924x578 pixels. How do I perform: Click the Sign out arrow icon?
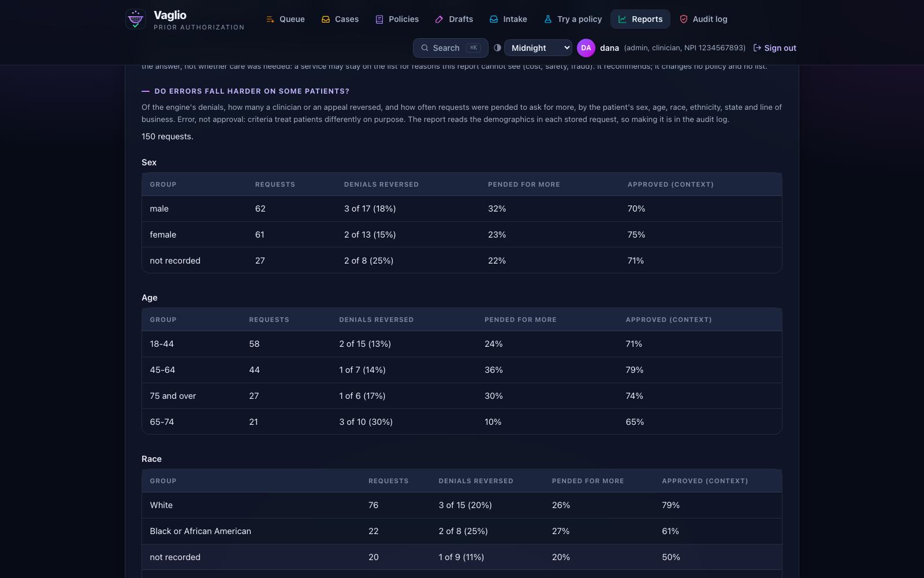[x=757, y=48]
